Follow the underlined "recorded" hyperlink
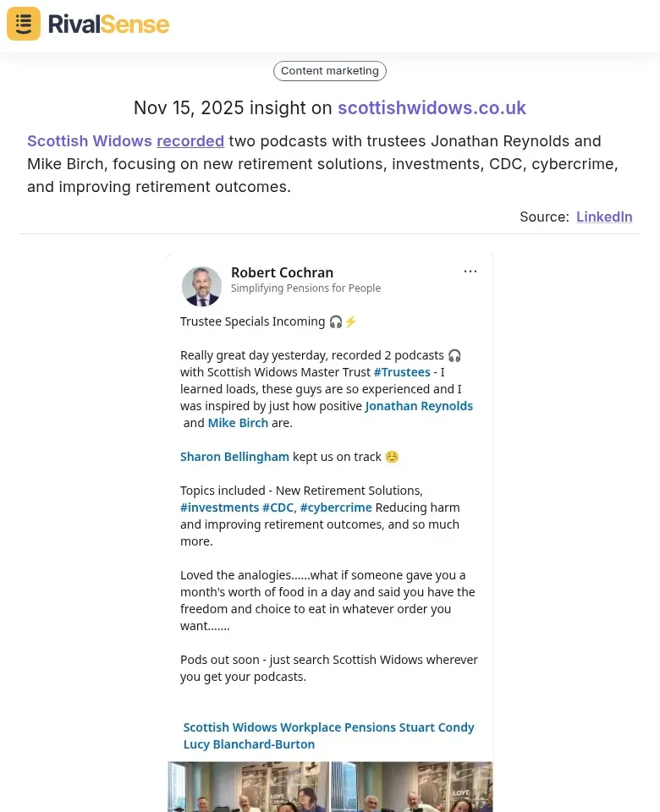The width and height of the screenshot is (660, 812). [x=190, y=141]
